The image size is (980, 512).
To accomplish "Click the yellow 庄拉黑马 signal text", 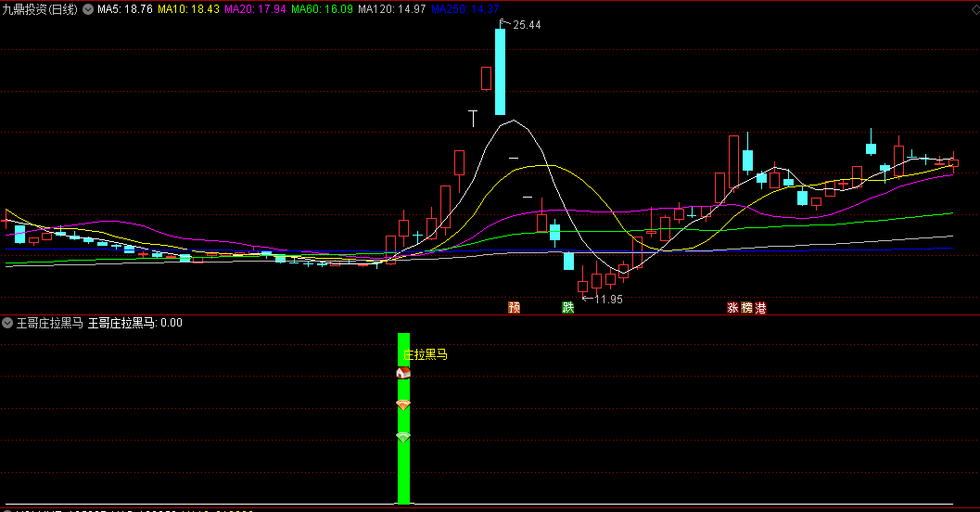I will point(426,354).
